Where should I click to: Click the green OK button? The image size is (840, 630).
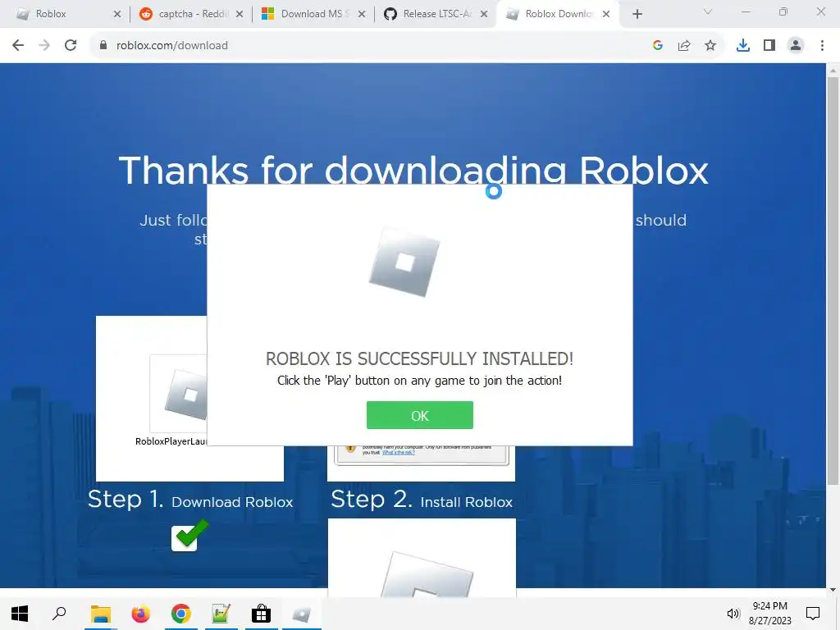pos(419,415)
